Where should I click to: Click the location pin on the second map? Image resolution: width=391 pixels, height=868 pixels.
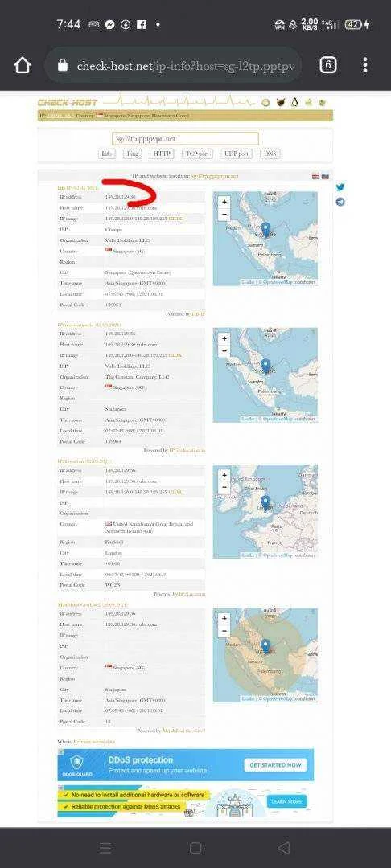click(265, 366)
